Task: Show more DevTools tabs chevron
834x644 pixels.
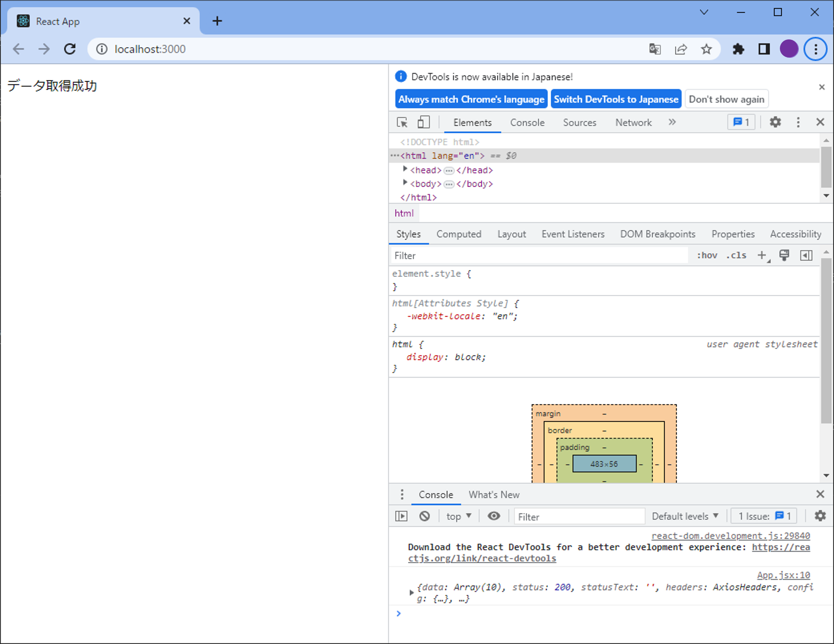Action: click(672, 122)
